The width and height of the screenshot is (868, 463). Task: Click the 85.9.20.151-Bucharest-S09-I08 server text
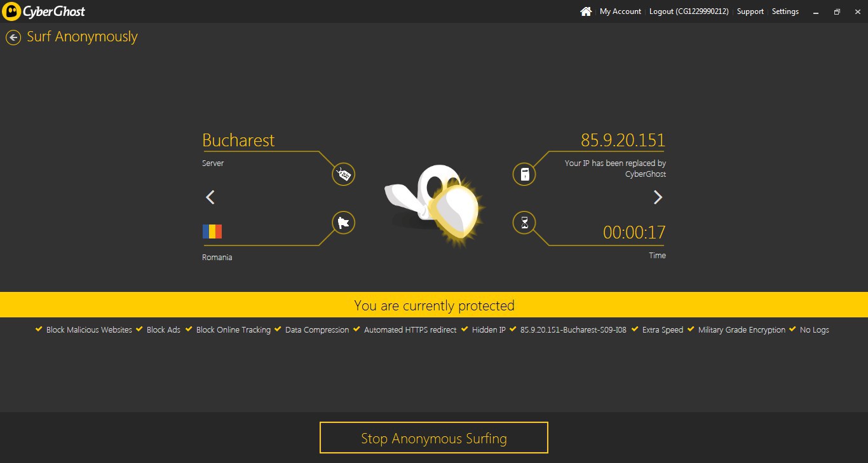click(x=573, y=330)
